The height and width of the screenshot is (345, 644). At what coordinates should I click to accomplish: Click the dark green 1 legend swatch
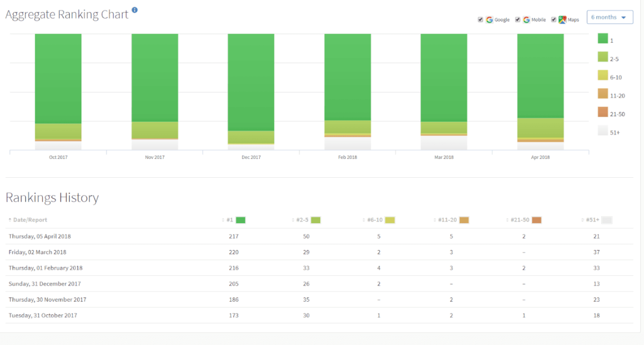[x=602, y=39]
